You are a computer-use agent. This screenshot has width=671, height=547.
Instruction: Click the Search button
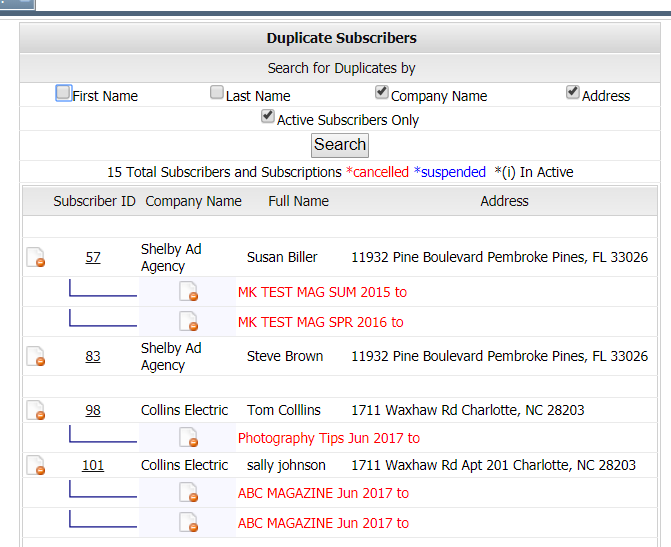pos(340,145)
